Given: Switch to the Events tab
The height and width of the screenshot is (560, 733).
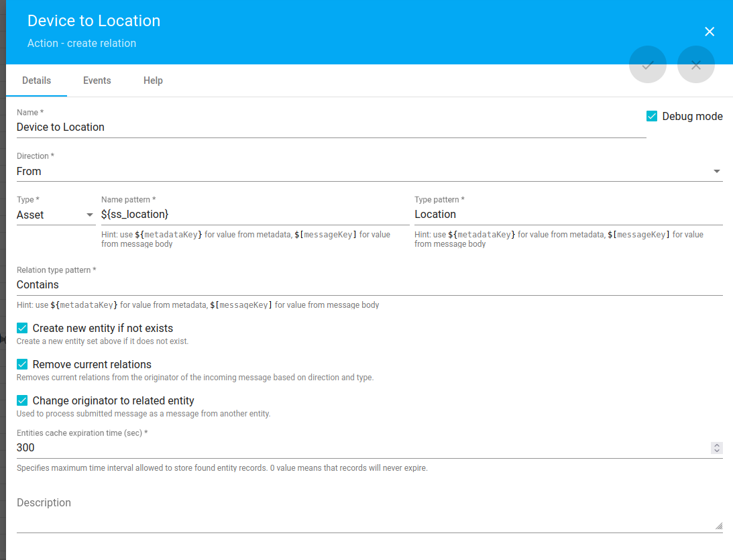Looking at the screenshot, I should tap(97, 80).
